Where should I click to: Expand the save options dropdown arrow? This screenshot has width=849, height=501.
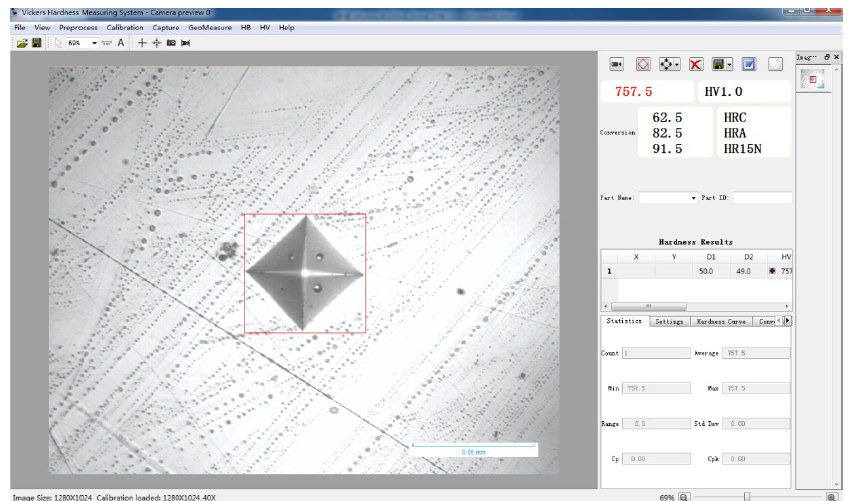(729, 65)
